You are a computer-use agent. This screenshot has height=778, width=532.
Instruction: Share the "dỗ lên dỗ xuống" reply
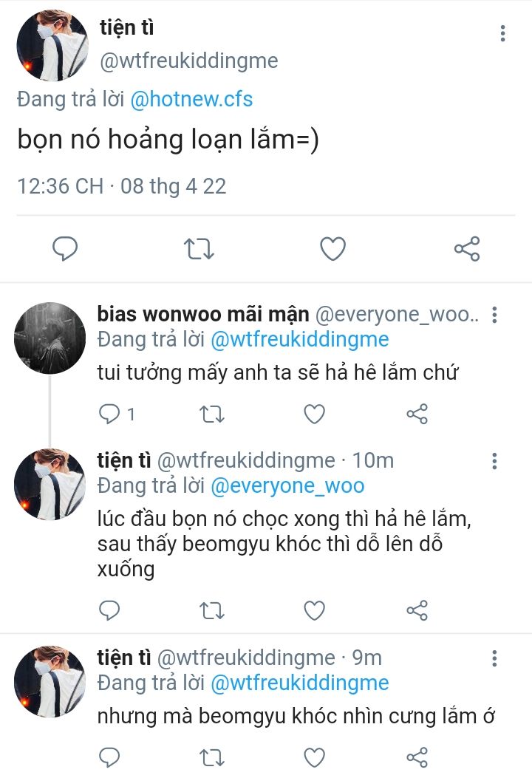coord(417,610)
